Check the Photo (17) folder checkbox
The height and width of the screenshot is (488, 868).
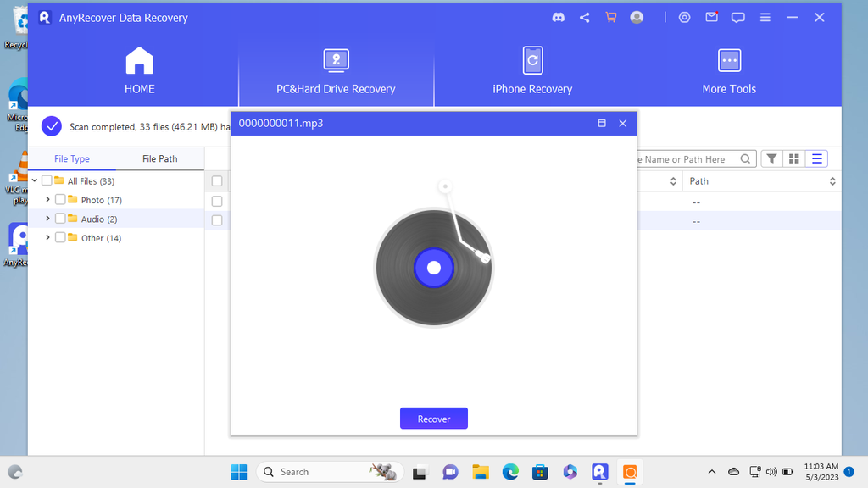click(x=60, y=200)
